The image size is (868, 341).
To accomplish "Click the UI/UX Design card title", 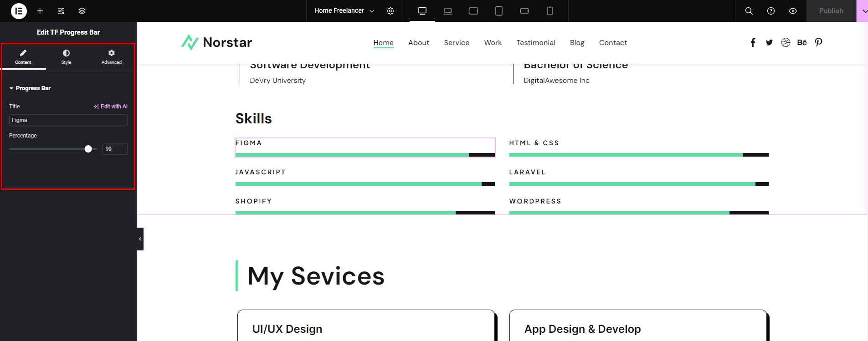I will pyautogui.click(x=287, y=329).
